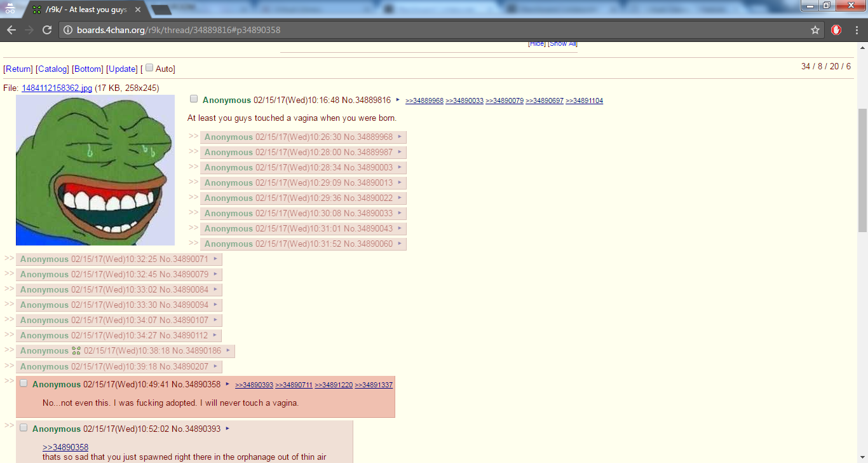The image size is (868, 463).
Task: Open the post menu arrow for No.34890358
Action: click(x=227, y=384)
